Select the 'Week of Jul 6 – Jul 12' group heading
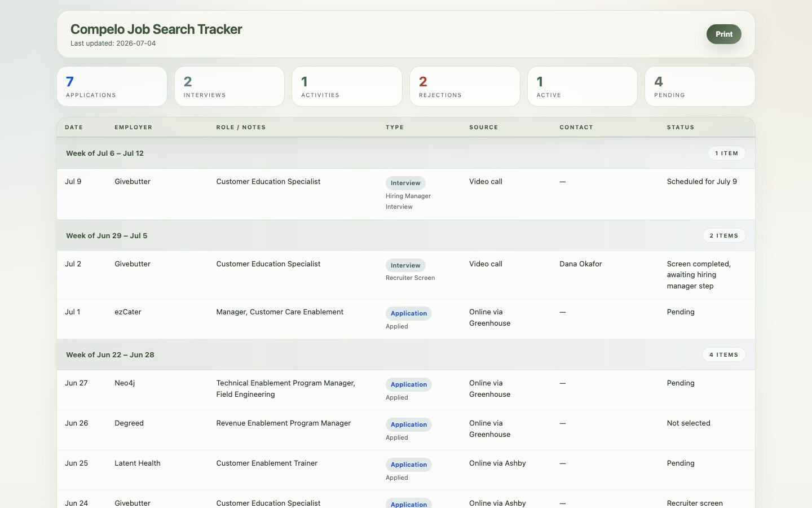This screenshot has height=508, width=812. 105,154
